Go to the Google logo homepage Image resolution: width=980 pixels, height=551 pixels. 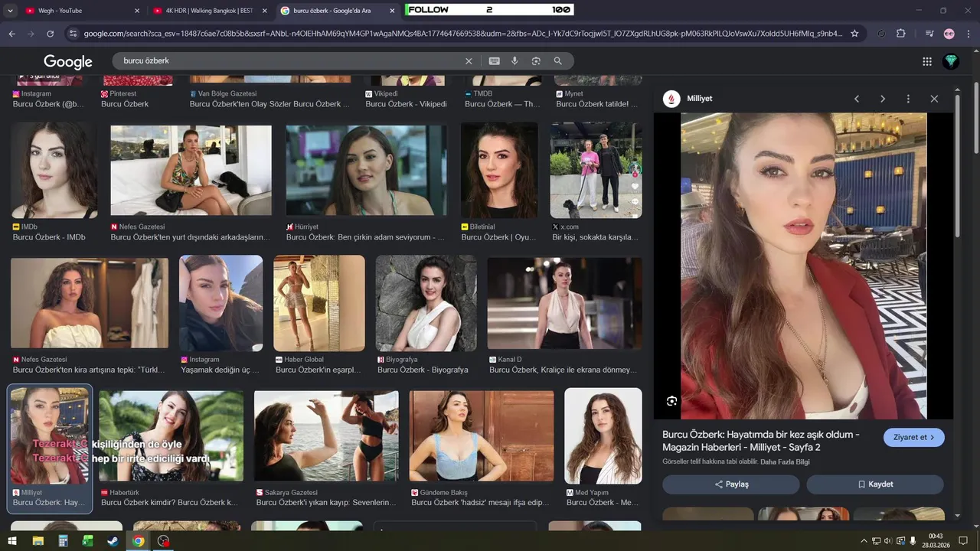click(68, 62)
